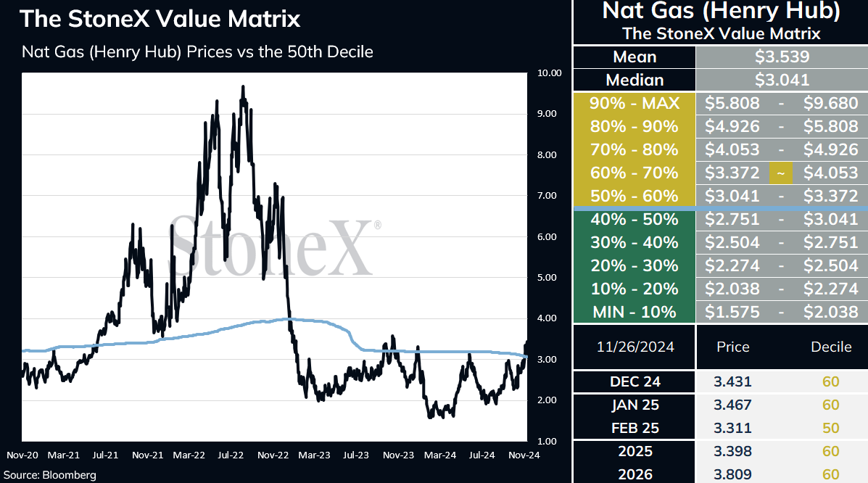Screen dimensions: 868x483
Task: Click the Jul-24 x-axis label
Action: (481, 455)
